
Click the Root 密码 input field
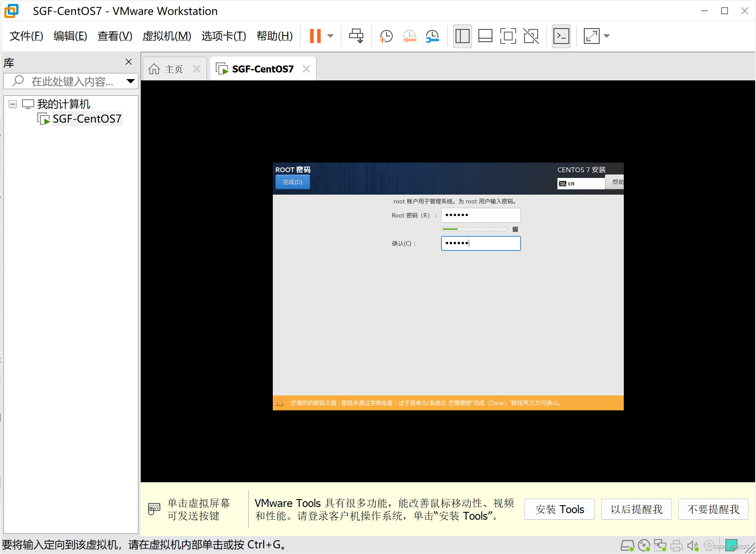point(481,215)
